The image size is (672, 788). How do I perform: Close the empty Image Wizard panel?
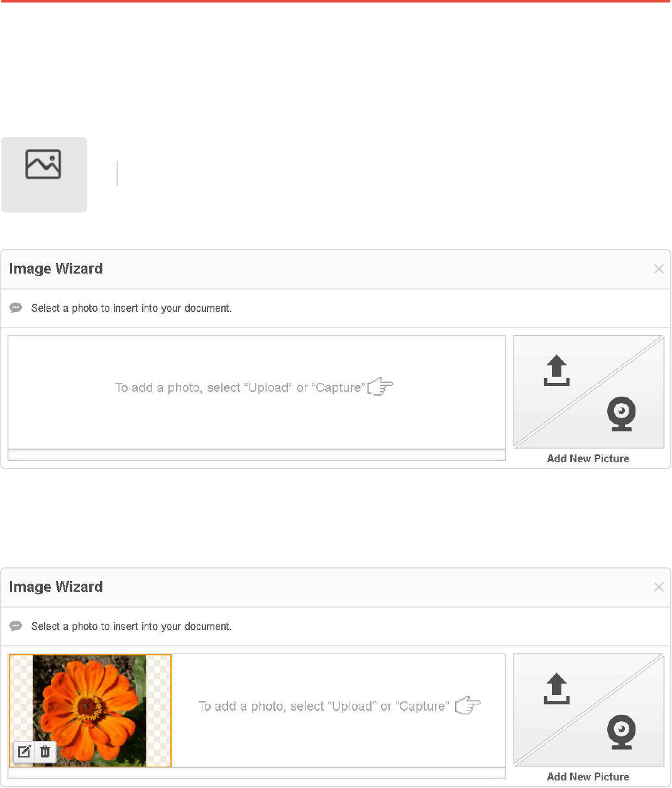pyautogui.click(x=658, y=269)
